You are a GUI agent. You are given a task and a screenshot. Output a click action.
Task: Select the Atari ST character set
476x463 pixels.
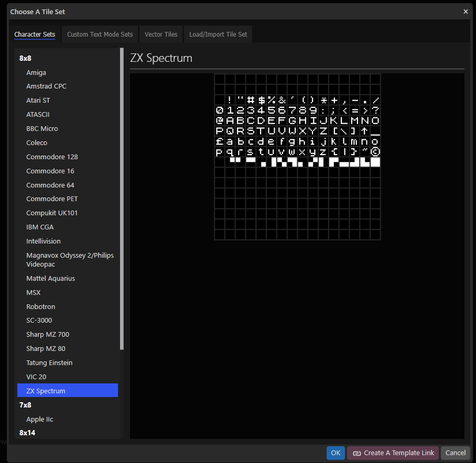click(68, 101)
